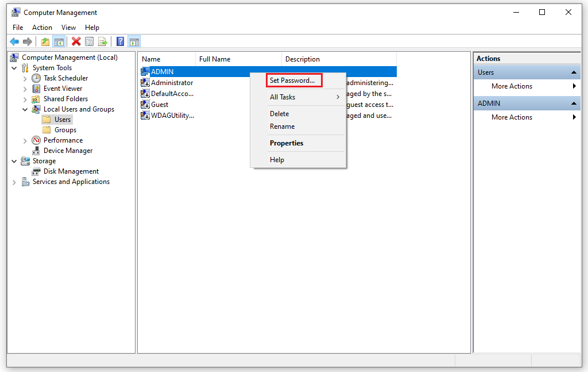588x372 pixels.
Task: Choose Set Password from the context menu
Action: 293,80
